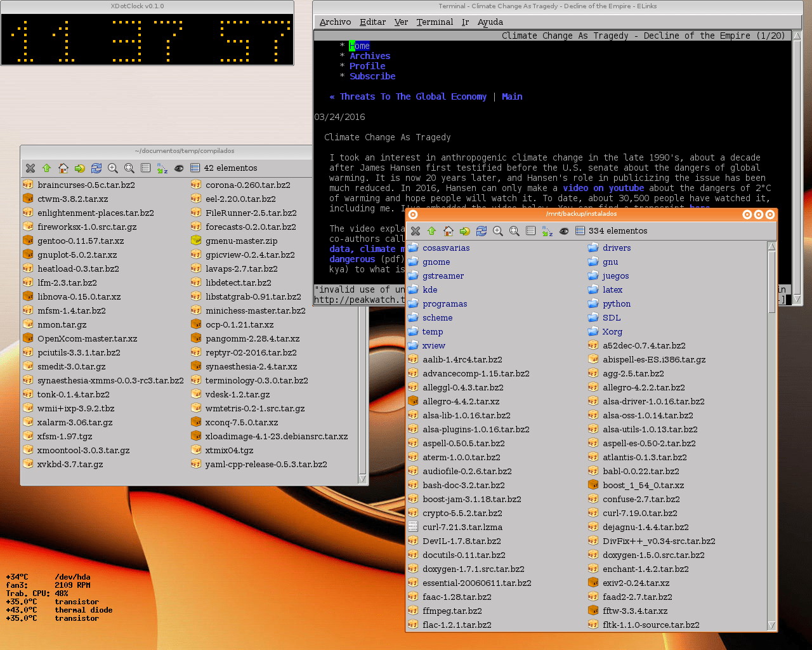Click the X icon in instalados toolbar

415,231
